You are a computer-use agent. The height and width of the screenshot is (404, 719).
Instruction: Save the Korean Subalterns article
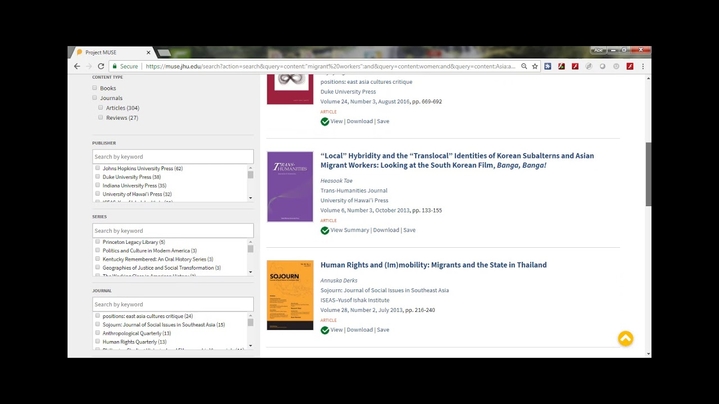[x=409, y=230]
